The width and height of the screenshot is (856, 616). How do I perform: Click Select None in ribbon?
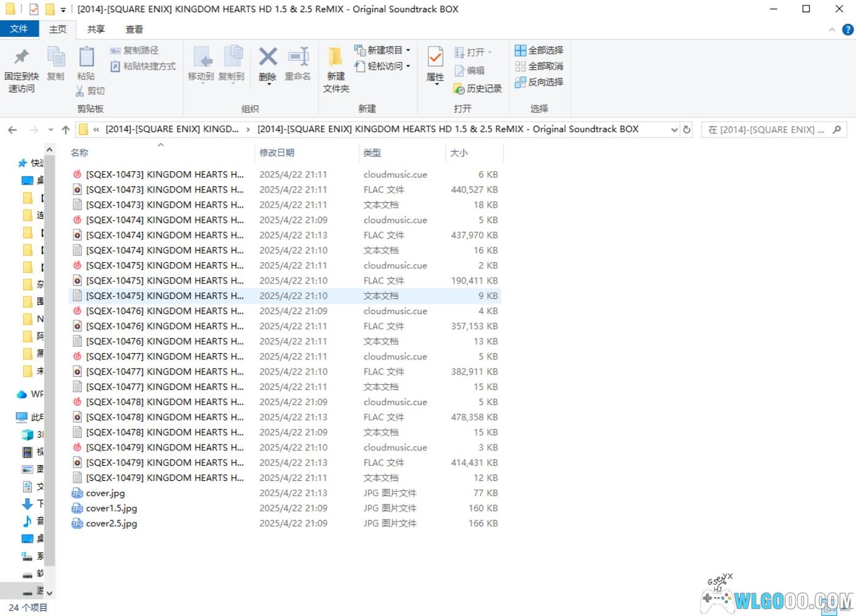tap(539, 66)
